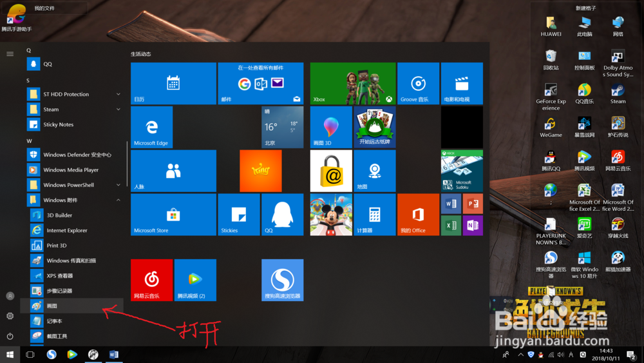Open the 地图 Maps tile

click(375, 171)
